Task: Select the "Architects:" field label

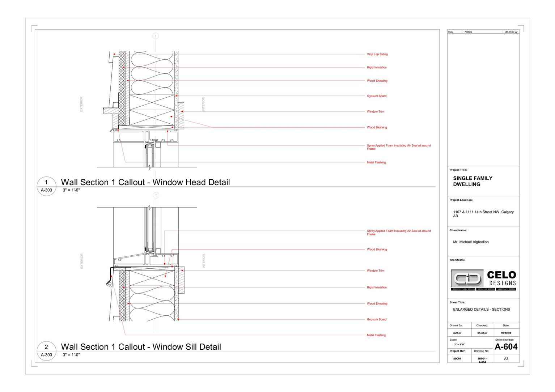Action: tap(457, 260)
